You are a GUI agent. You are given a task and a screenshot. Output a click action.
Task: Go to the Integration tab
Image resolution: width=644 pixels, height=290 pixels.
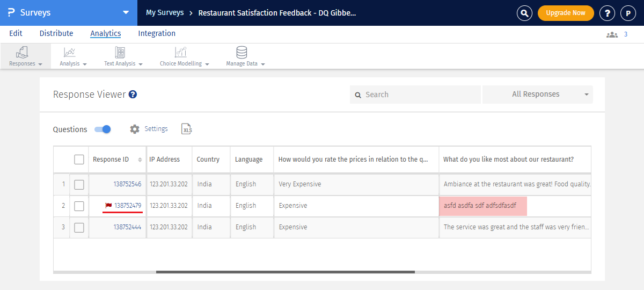click(x=157, y=33)
